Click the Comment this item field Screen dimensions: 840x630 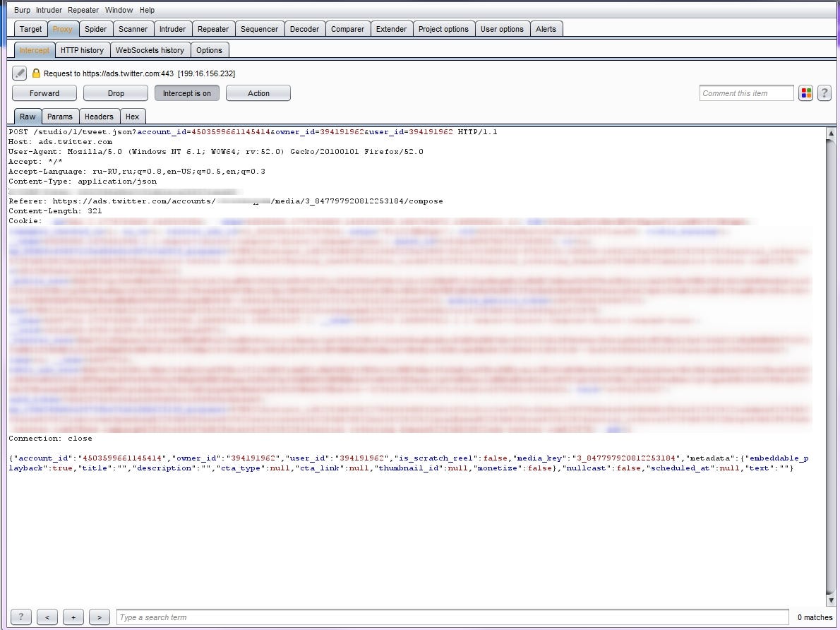pos(746,93)
